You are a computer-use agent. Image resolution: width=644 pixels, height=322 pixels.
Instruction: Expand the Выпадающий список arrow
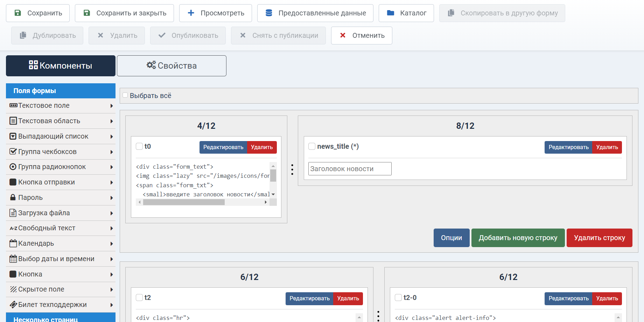pyautogui.click(x=111, y=136)
